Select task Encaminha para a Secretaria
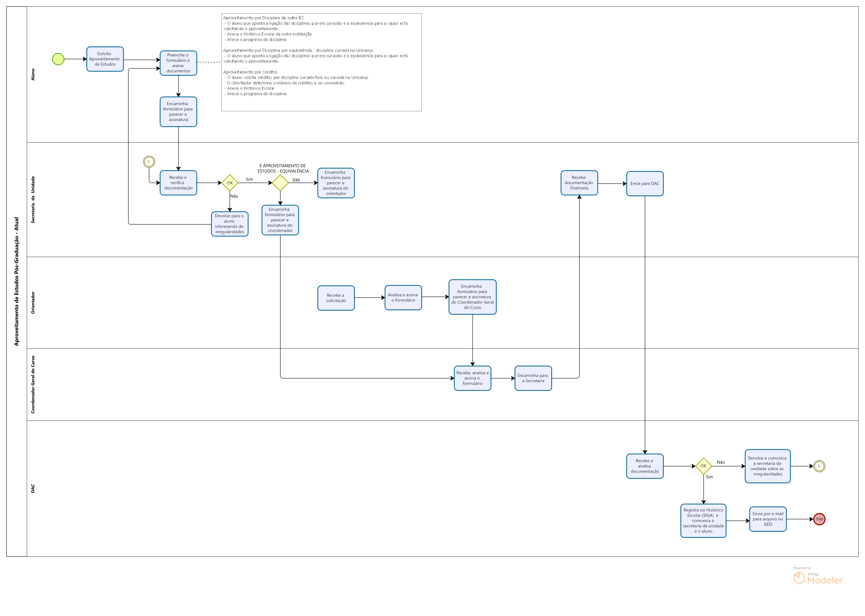The width and height of the screenshot is (865, 616). 533,378
